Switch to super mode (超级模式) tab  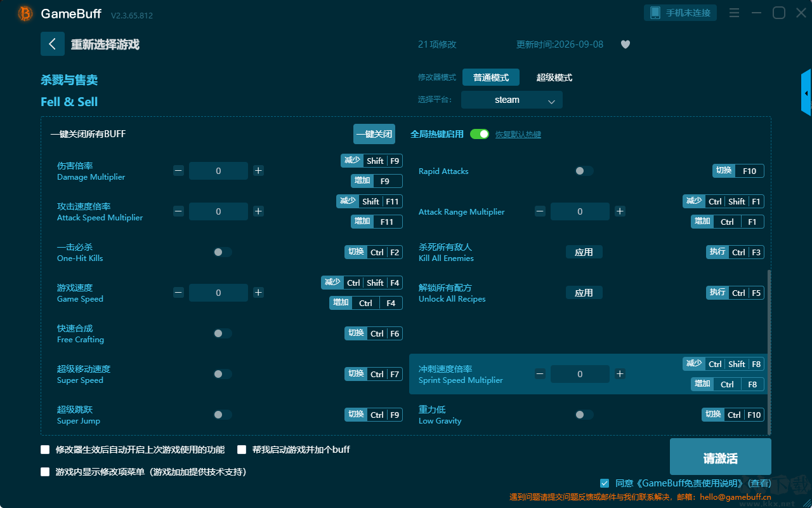(554, 77)
